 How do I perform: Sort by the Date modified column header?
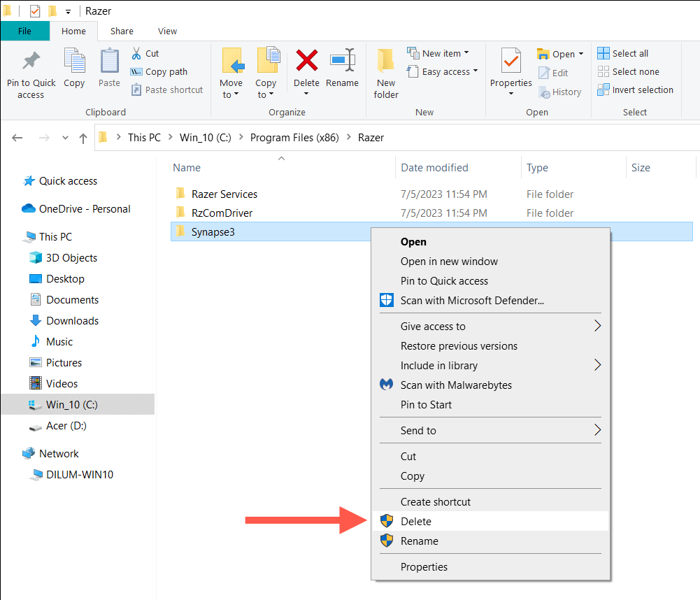434,168
